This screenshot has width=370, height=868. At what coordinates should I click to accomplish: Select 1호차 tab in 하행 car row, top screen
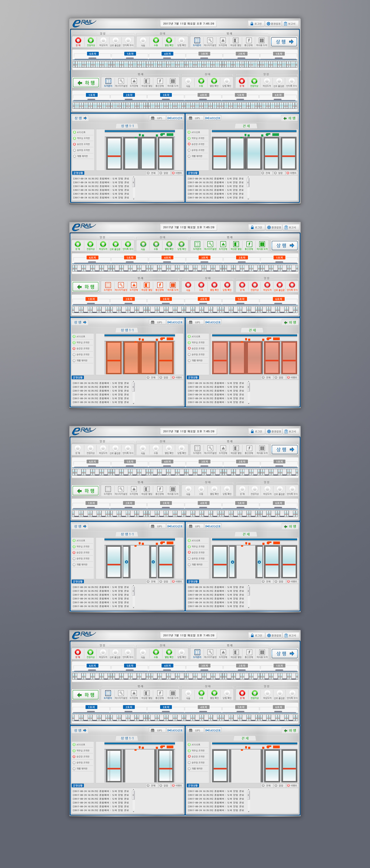pos(92,95)
